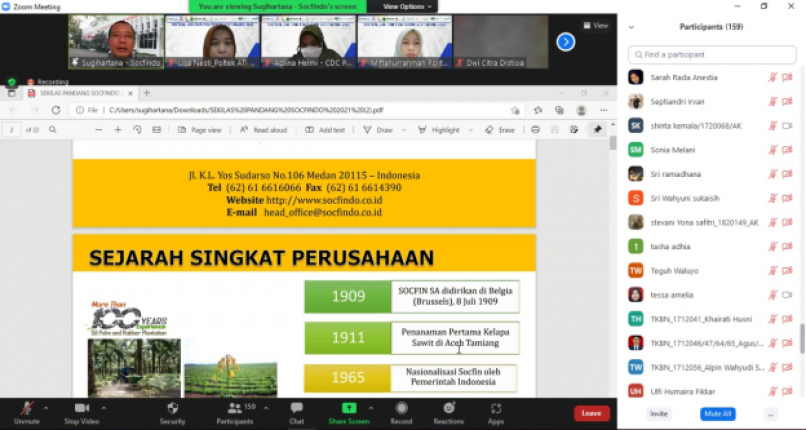This screenshot has height=430, width=806.
Task: Open a new browser tab
Action: point(146,93)
